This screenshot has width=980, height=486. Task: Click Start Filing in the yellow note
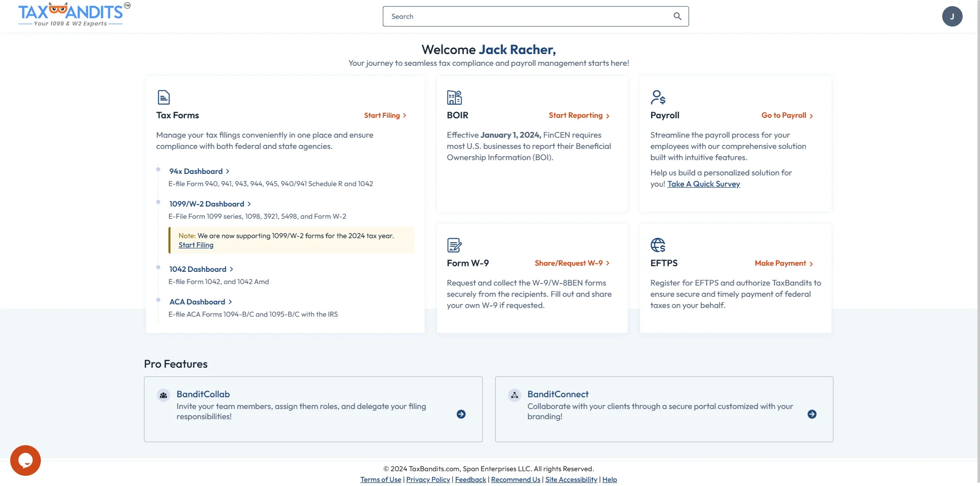196,245
